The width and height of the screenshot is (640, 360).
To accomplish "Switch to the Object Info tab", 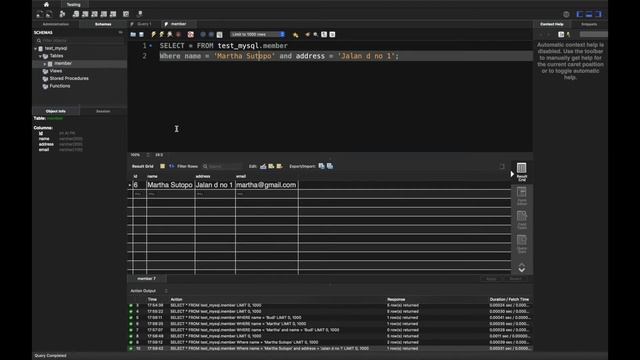I will (56, 111).
